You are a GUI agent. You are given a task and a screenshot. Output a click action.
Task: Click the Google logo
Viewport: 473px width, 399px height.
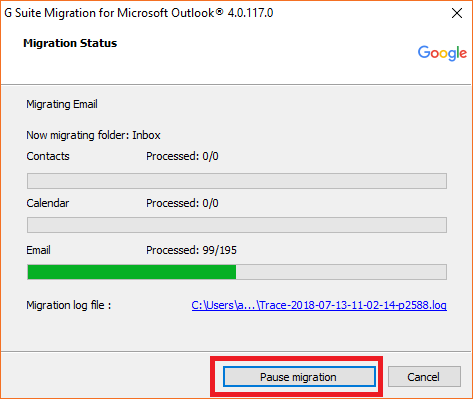tap(442, 53)
